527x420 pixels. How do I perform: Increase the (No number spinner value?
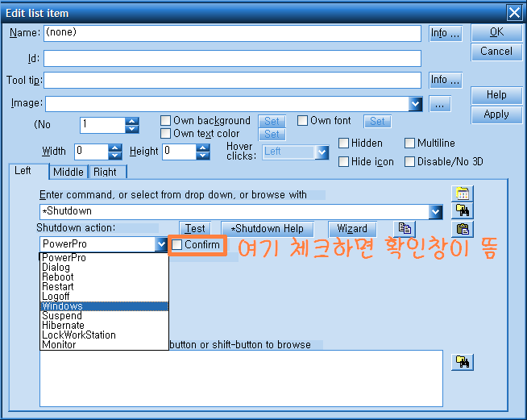132,121
